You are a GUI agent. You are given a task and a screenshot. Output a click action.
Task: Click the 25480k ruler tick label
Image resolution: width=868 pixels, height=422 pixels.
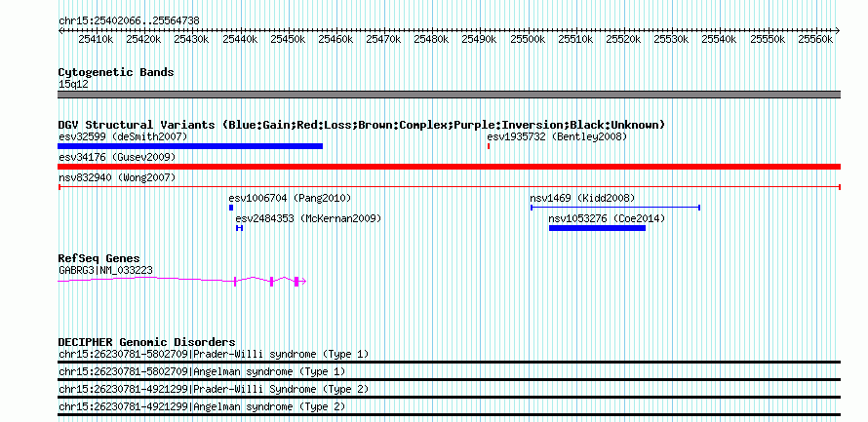432,39
